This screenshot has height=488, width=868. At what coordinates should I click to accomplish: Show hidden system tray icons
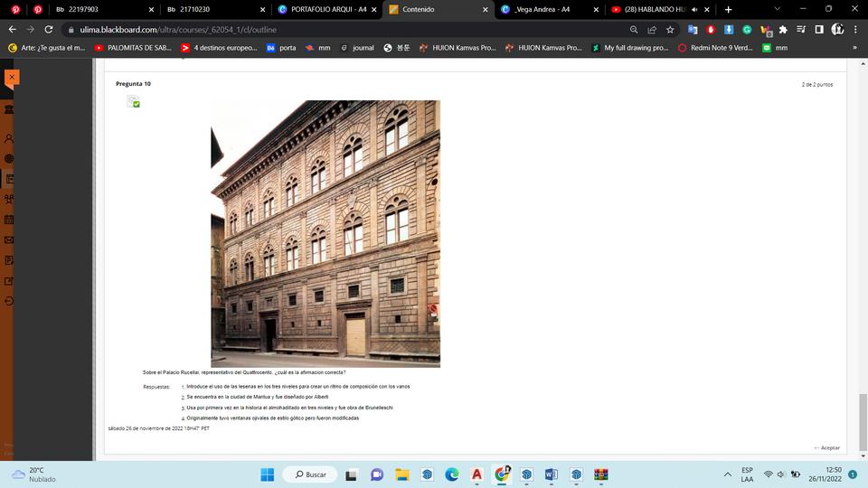coord(727,474)
